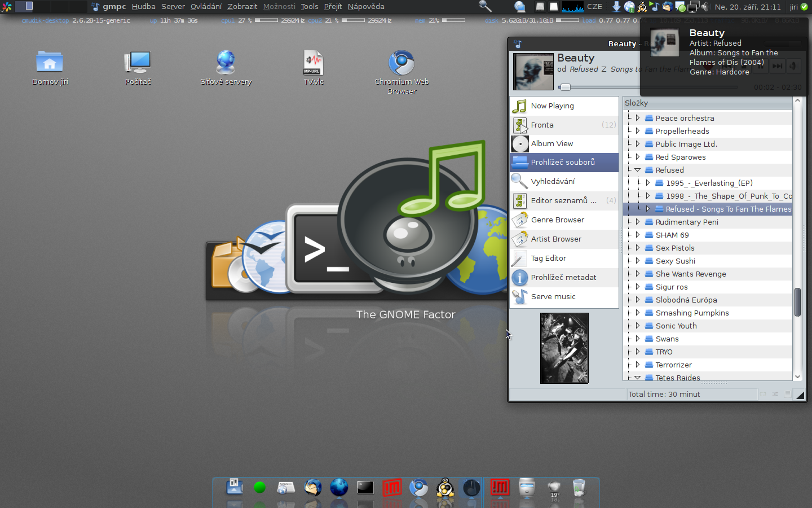The width and height of the screenshot is (812, 508).
Task: Open Vyhledávání search in sidebar
Action: [564, 181]
